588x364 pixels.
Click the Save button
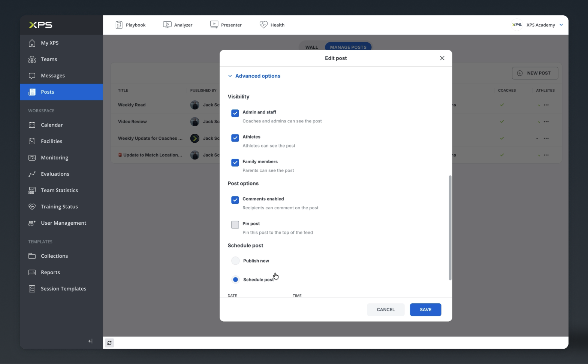coord(425,310)
